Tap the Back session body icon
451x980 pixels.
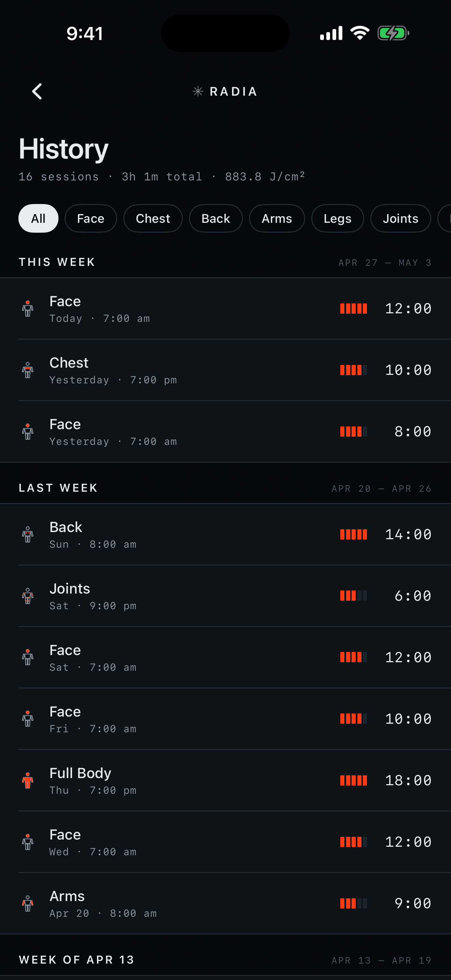coord(28,534)
